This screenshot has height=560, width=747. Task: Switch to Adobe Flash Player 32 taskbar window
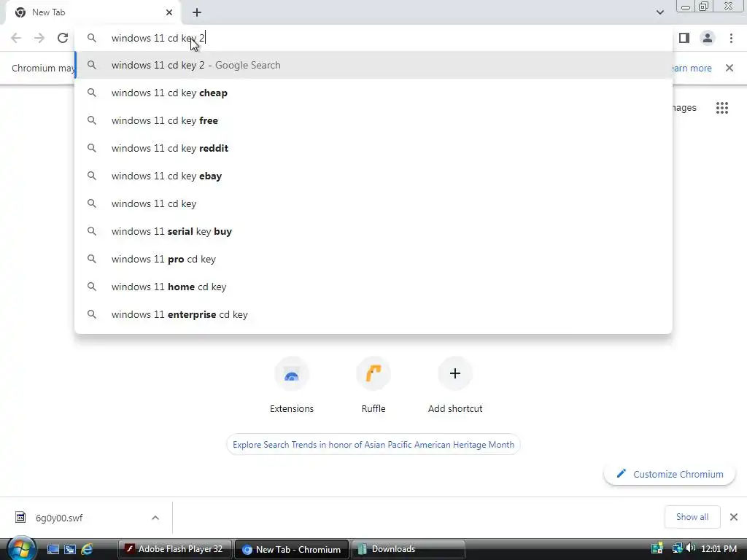tap(175, 549)
